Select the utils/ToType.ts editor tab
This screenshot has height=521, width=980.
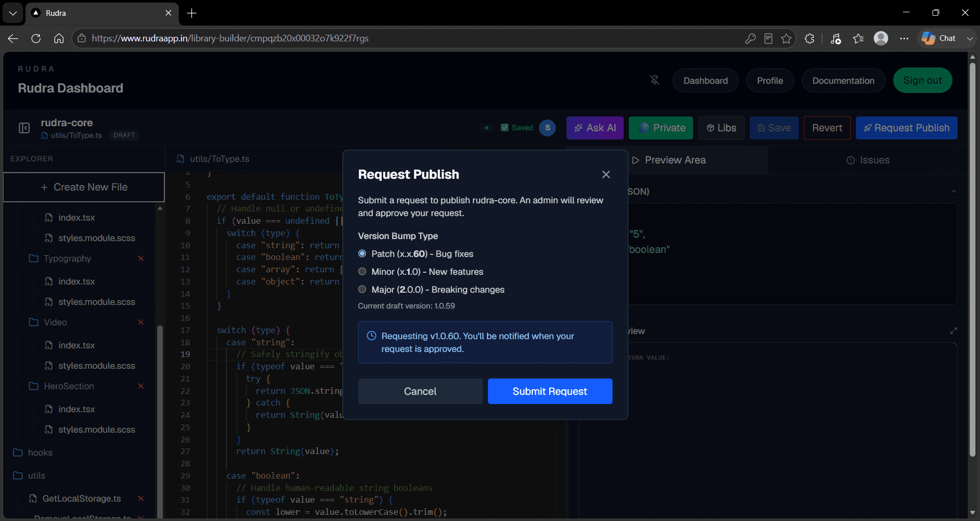(213, 159)
